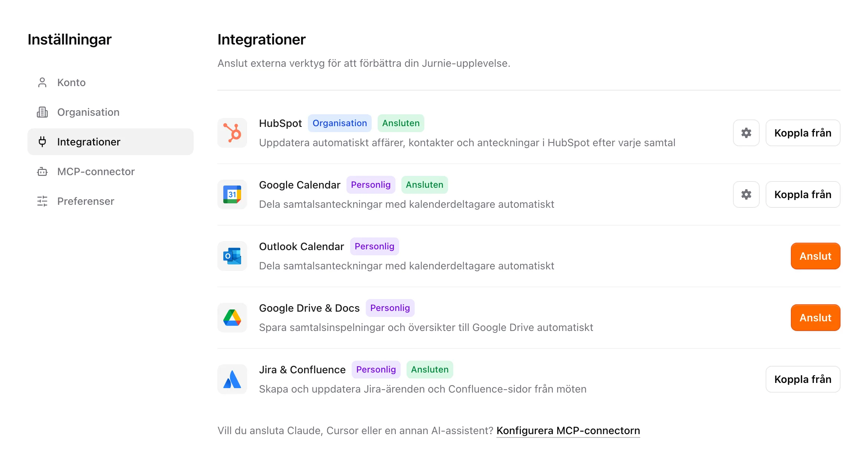The width and height of the screenshot is (868, 469).
Task: Click Outlook Calendar's Personlig badge
Action: pyautogui.click(x=374, y=246)
